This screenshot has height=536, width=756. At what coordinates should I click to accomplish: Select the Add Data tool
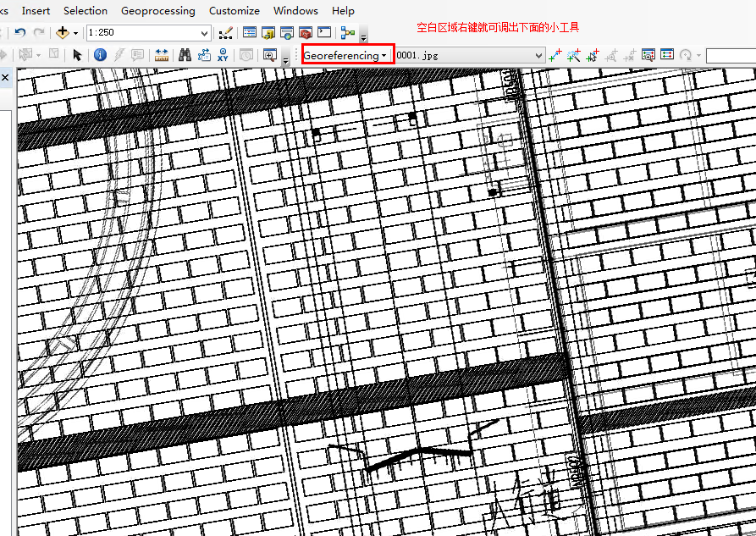pyautogui.click(x=63, y=32)
